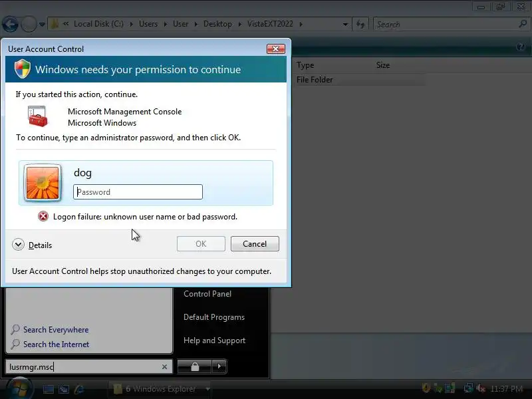Click the security shield tray icon

pos(426,388)
